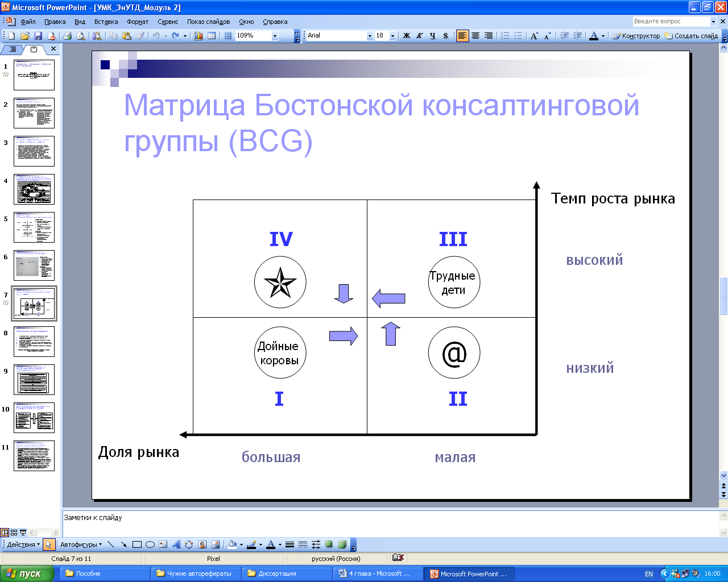Toggle text Shadow formatting (S)
The width and height of the screenshot is (728, 582).
tap(445, 36)
